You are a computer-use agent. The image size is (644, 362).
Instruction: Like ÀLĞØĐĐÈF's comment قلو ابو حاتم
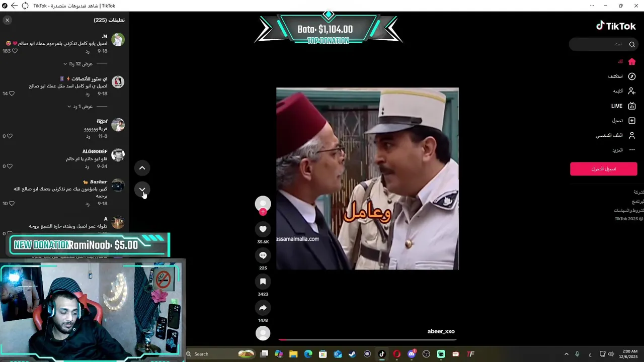pos(10,166)
